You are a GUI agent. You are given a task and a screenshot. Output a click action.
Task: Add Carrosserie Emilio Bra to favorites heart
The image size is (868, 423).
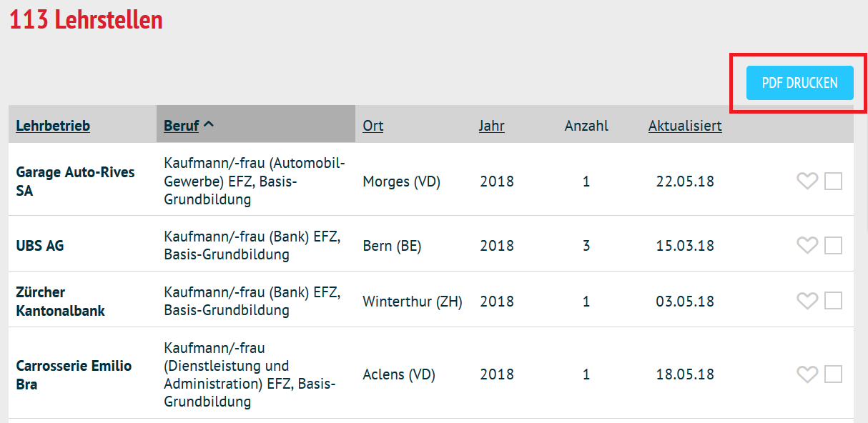[807, 374]
